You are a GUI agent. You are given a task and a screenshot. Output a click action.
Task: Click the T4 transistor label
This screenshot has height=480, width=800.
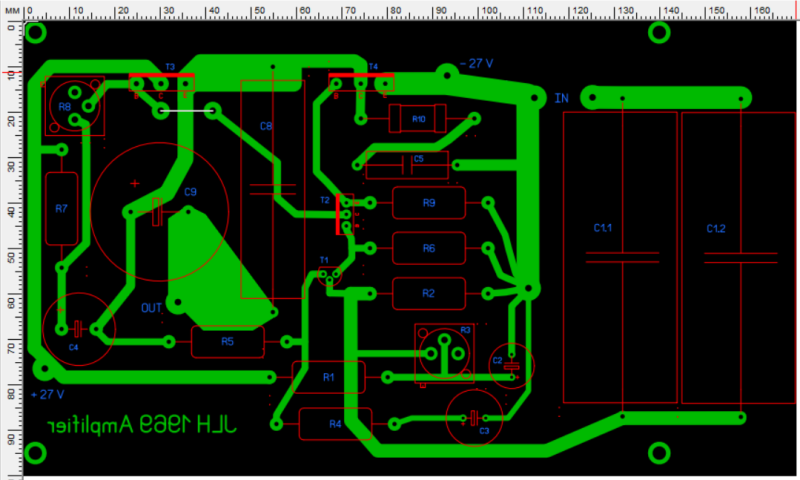[x=373, y=67]
